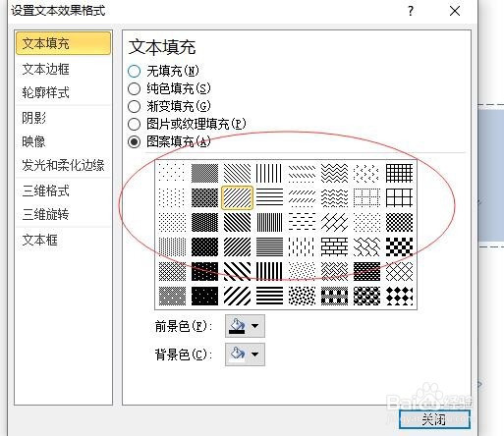The image size is (504, 436).
Task: Go to the 三维格式 3-D format tab
Action: click(x=63, y=191)
